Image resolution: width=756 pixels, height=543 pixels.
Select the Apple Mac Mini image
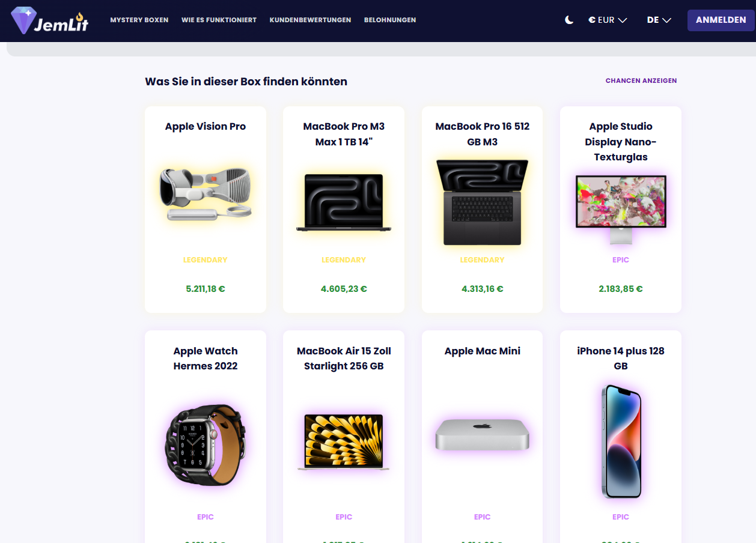point(482,434)
